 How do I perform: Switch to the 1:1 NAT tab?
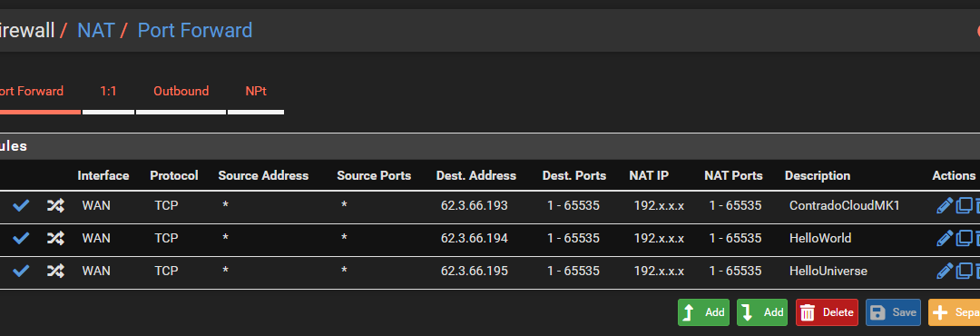coord(108,92)
